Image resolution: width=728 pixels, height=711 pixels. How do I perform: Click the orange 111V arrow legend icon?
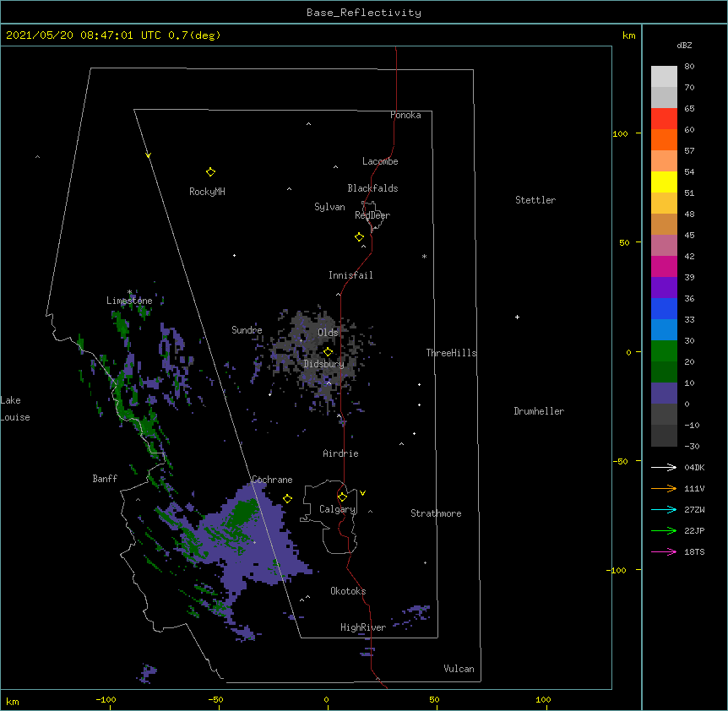coord(664,488)
